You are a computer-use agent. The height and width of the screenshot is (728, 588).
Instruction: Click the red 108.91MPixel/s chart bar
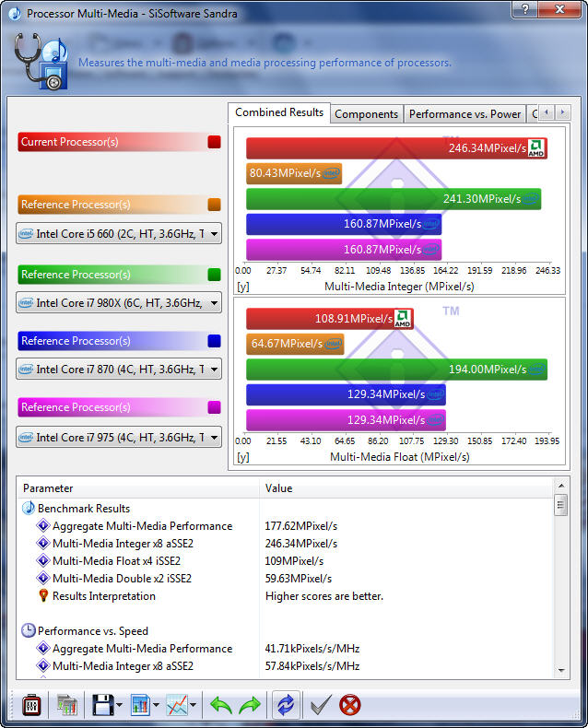coord(330,319)
